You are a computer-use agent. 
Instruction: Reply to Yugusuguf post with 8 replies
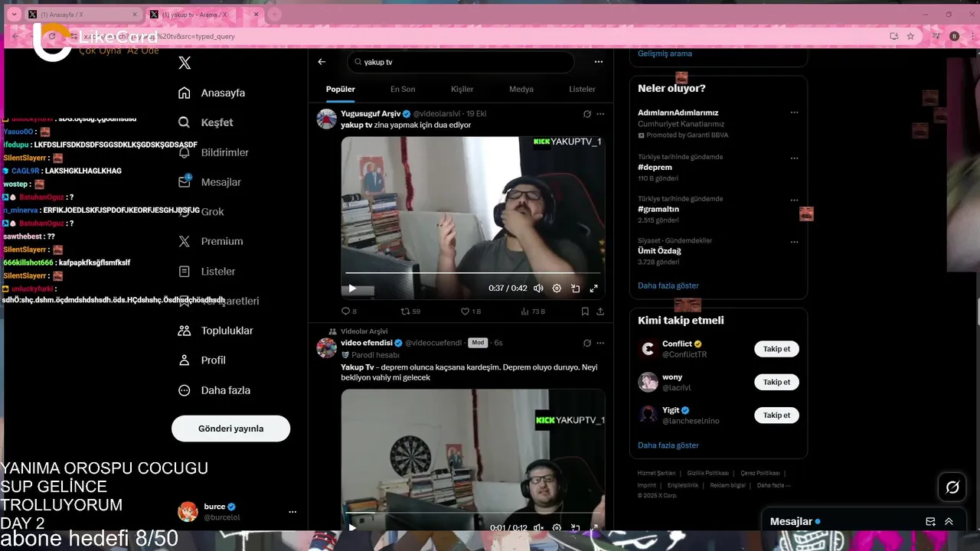point(349,311)
